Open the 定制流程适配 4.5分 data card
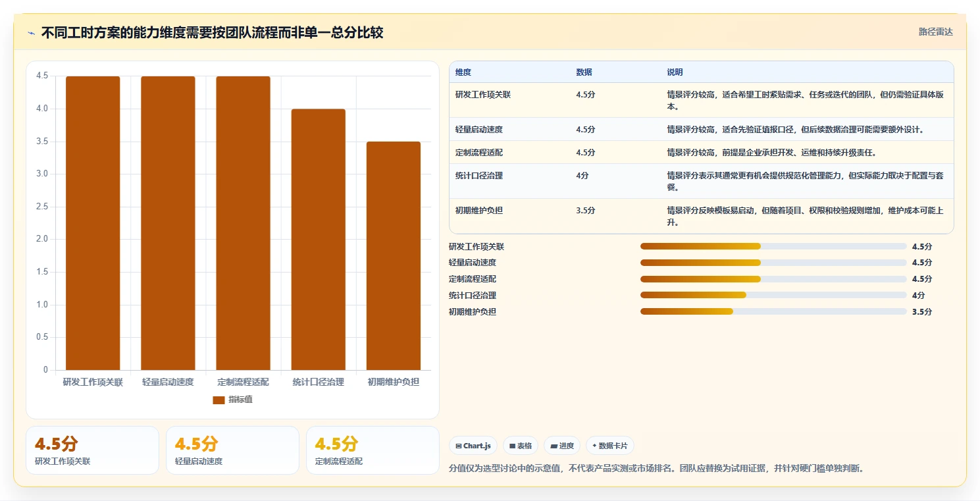This screenshot has width=980, height=501. [x=373, y=450]
